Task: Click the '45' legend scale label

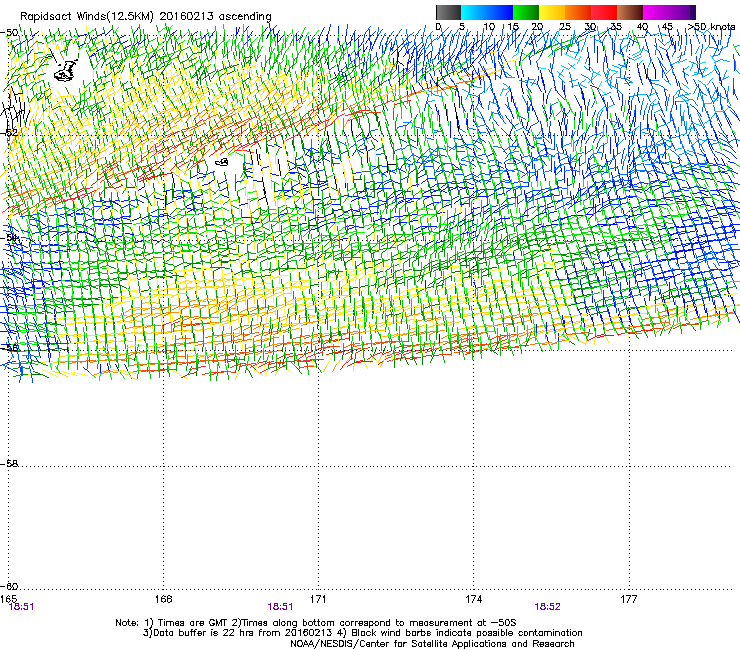Action: click(667, 27)
